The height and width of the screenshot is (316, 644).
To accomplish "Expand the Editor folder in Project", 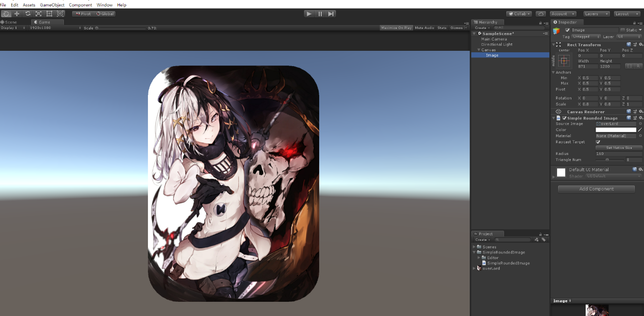I will point(479,258).
